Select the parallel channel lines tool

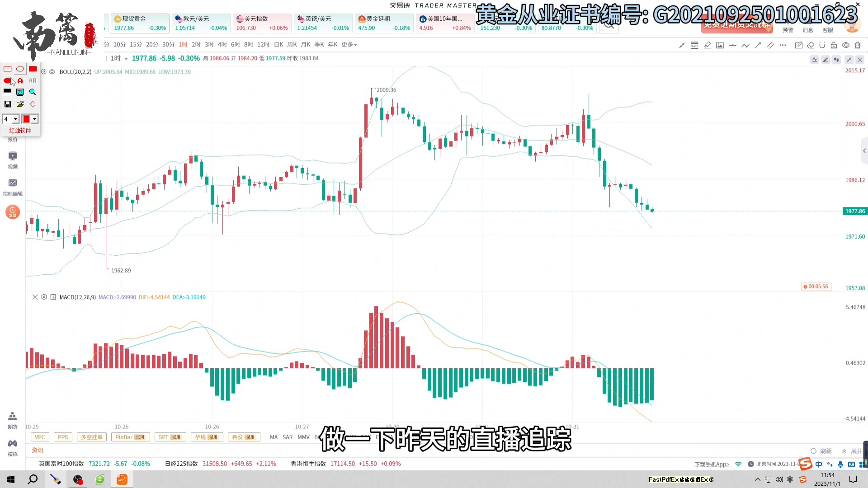click(x=770, y=45)
